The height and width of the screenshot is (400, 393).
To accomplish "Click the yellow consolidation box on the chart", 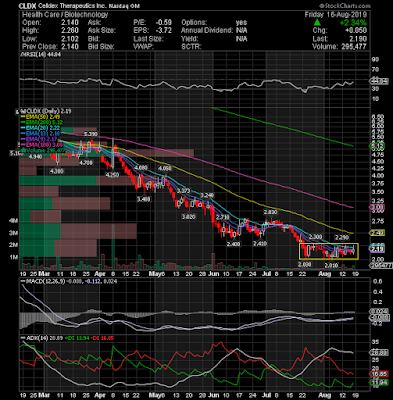I will 329,251.
